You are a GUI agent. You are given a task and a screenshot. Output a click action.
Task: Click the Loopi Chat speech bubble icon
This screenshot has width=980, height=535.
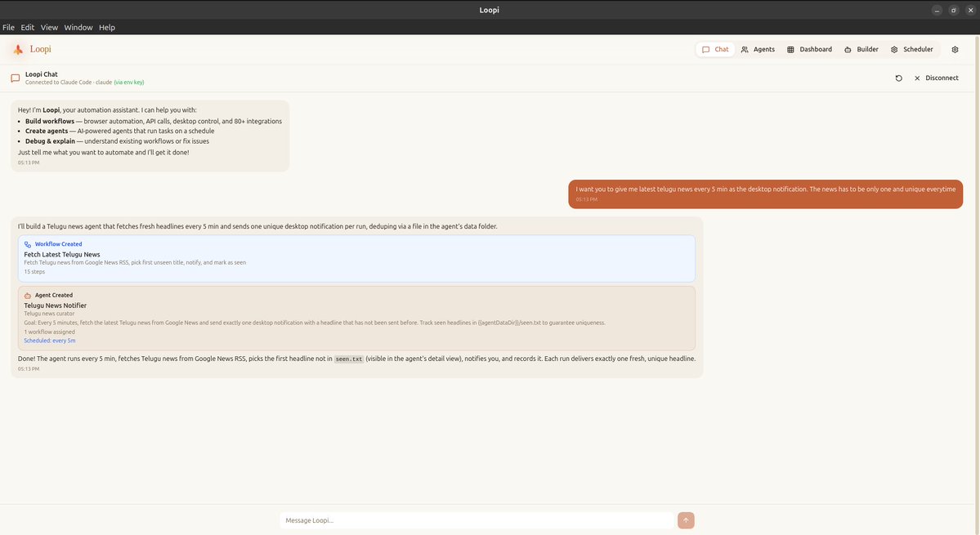16,78
